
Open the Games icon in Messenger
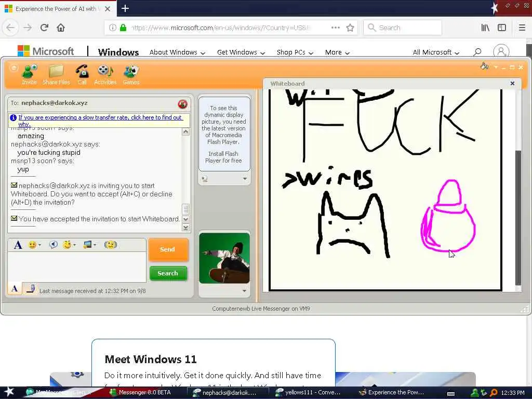pyautogui.click(x=131, y=75)
